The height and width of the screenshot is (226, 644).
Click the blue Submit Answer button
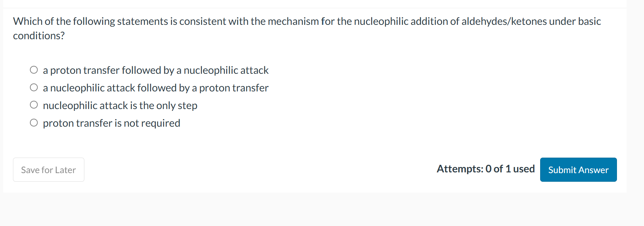coord(578,169)
